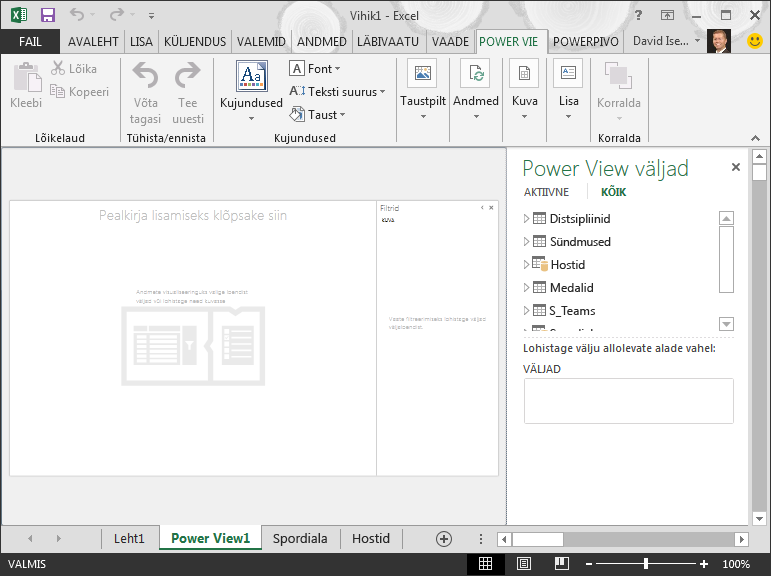This screenshot has height=576, width=771.
Task: Open the POWERPIVOT tab
Action: click(x=586, y=42)
